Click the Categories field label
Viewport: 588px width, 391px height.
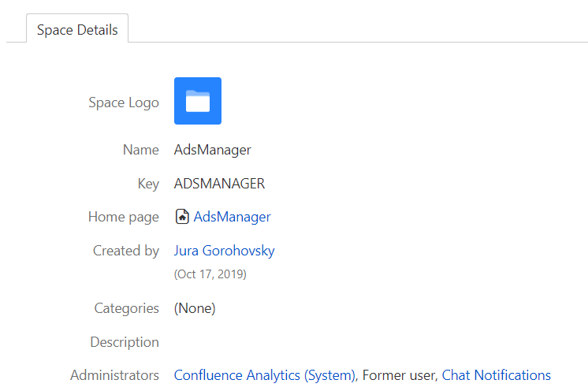[127, 308]
